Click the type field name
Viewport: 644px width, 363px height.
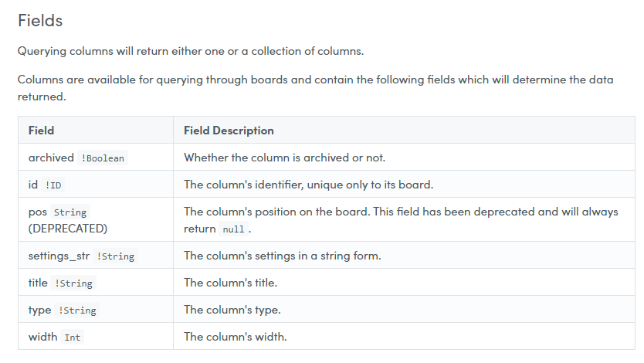[40, 310]
